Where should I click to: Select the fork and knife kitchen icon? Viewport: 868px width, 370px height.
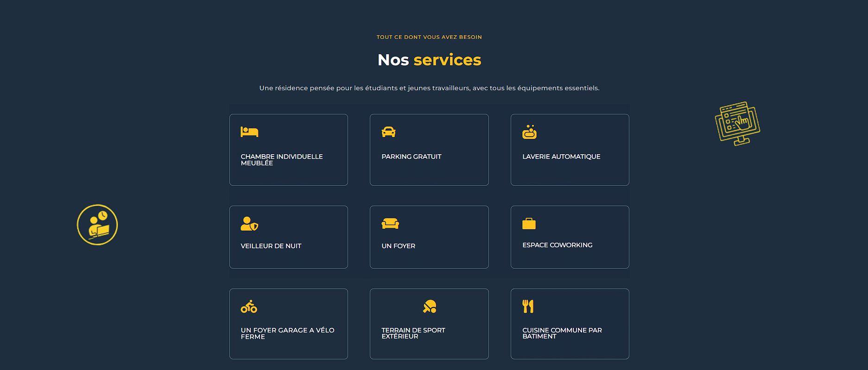coord(528,306)
